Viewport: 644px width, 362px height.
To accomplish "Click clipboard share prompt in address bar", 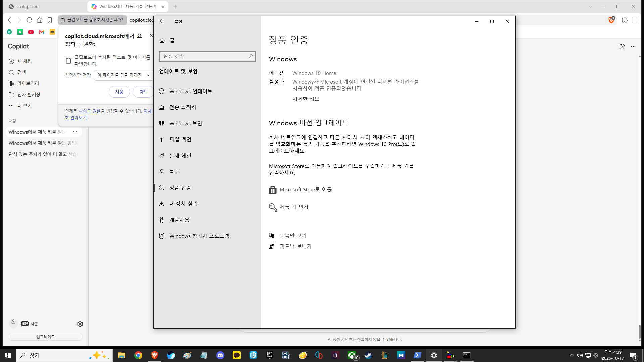I will [x=93, y=20].
